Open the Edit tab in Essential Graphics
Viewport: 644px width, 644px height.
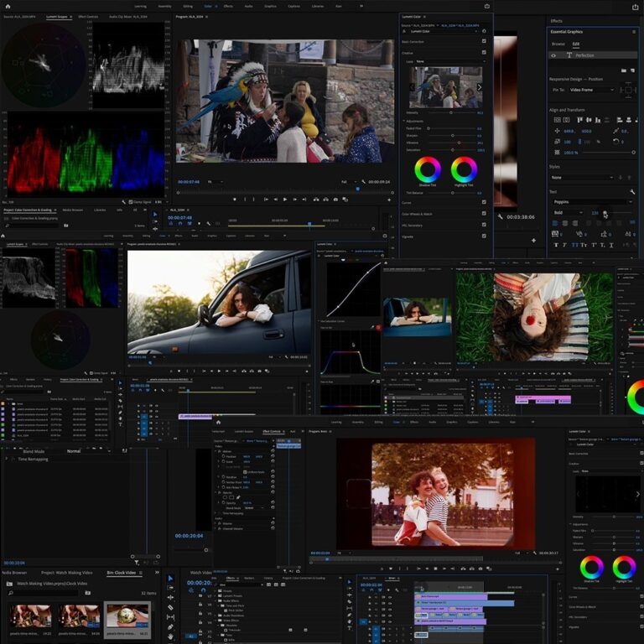pos(576,44)
